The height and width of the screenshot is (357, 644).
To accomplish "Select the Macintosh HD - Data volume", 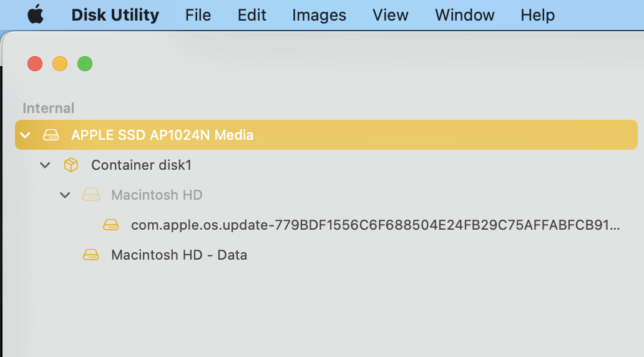I will (x=179, y=255).
